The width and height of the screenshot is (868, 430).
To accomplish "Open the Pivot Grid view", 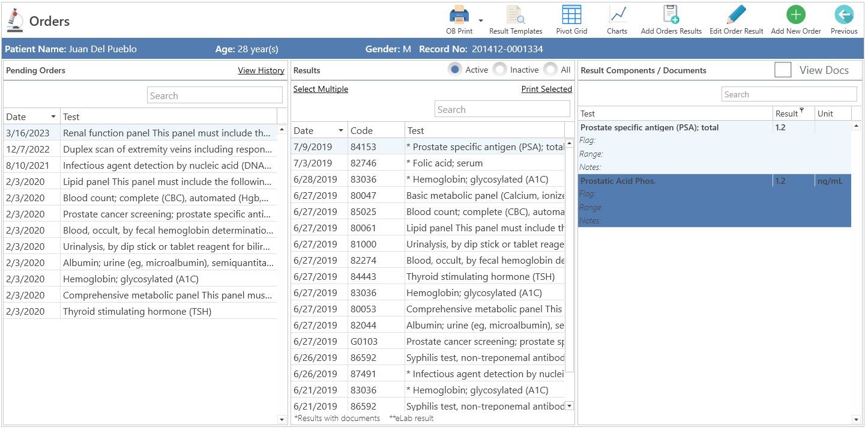I will [571, 14].
